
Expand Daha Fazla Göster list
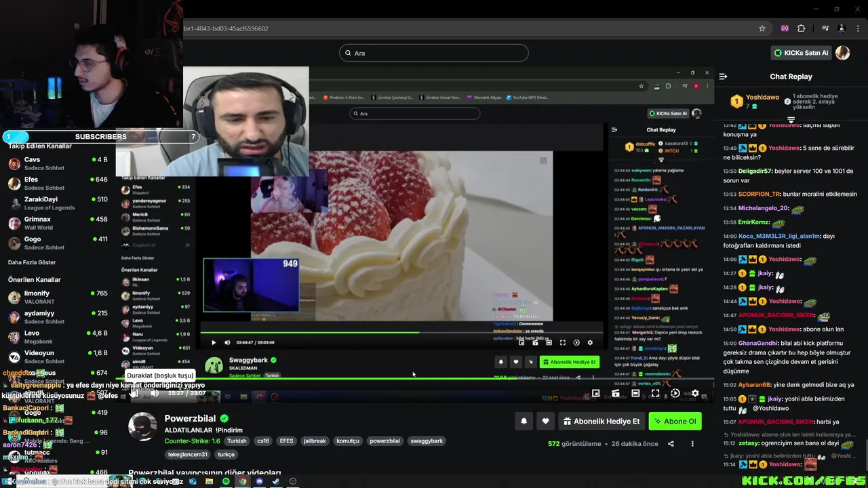(32, 262)
